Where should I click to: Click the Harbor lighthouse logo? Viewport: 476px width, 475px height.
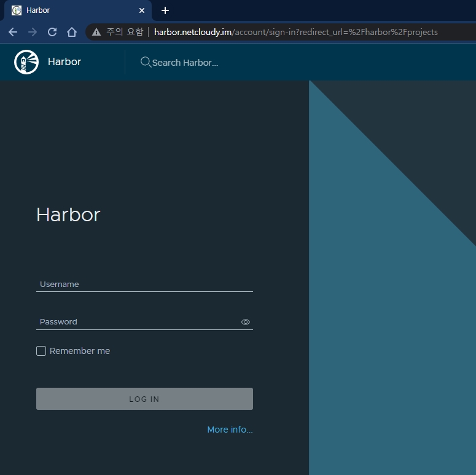26,62
